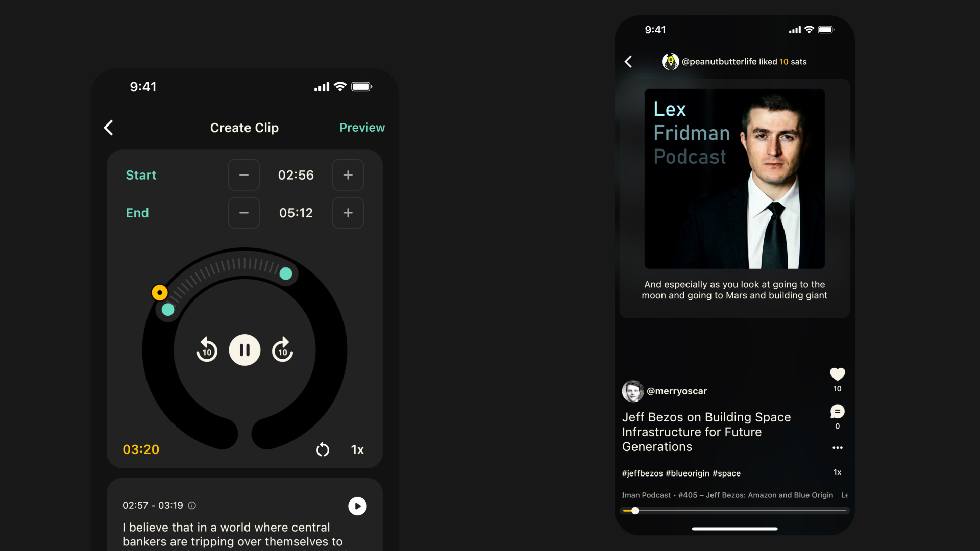The height and width of the screenshot is (551, 980).
Task: Skip forward 10 seconds in clip editor
Action: (282, 350)
